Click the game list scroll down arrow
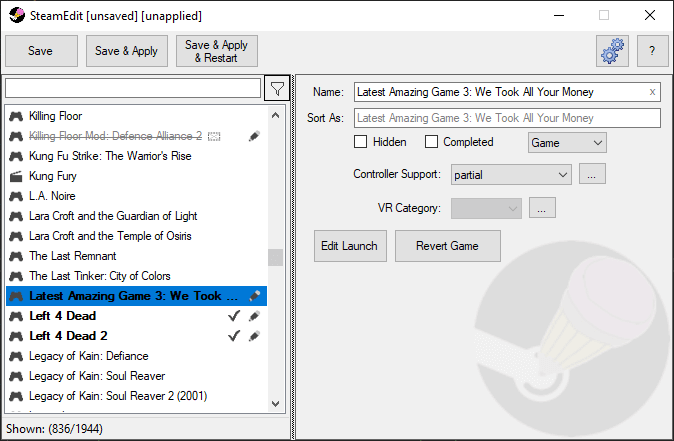This screenshot has height=441, width=674. (276, 404)
